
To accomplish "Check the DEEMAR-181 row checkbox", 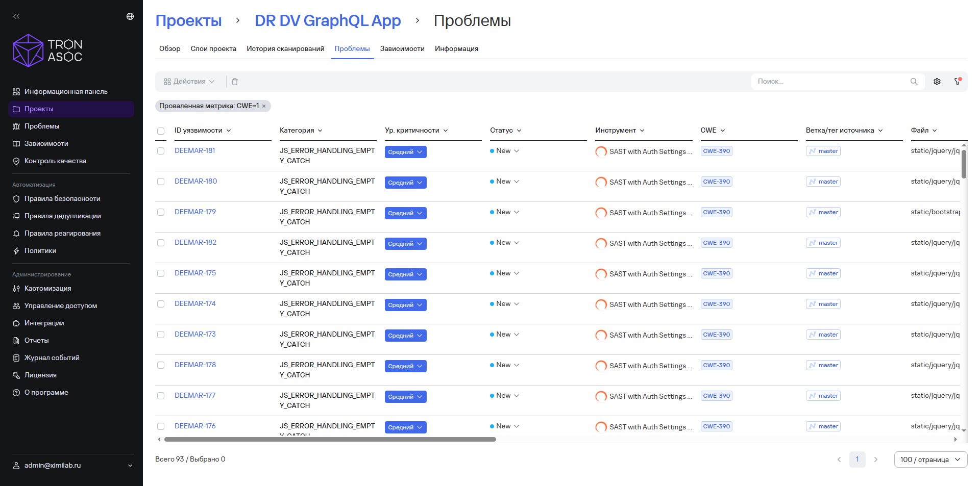I will click(x=161, y=151).
